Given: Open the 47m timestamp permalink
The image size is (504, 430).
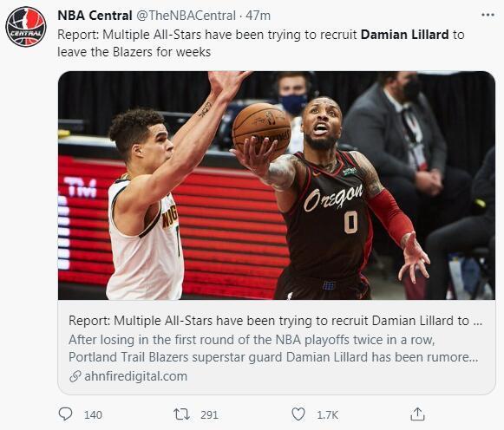Looking at the screenshot, I should coord(259,16).
